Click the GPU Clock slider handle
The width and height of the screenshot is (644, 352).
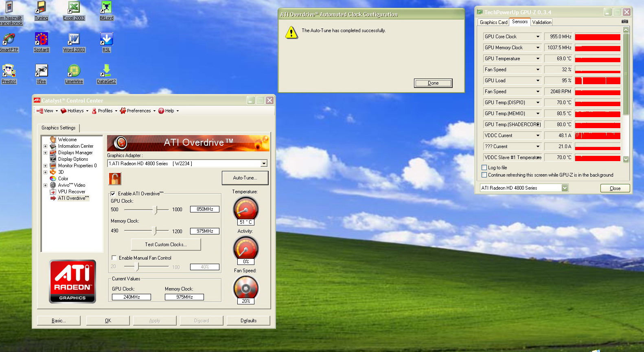[156, 210]
